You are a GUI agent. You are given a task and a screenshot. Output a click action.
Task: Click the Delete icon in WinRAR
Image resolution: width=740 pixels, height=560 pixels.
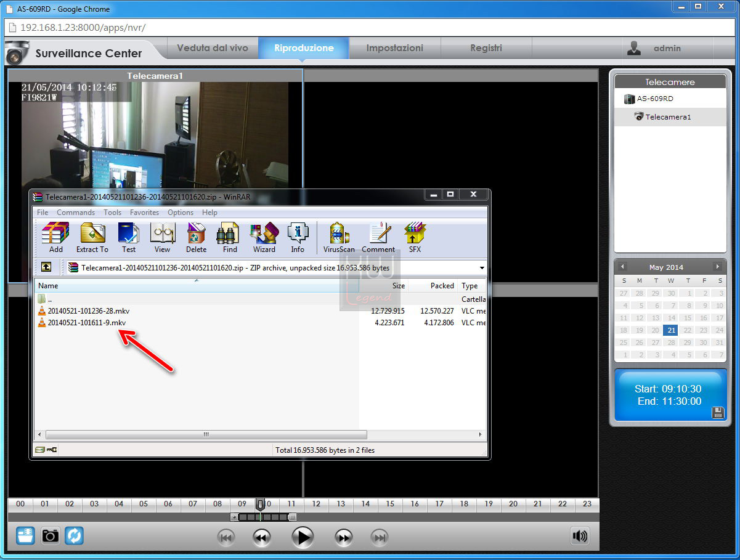point(196,238)
